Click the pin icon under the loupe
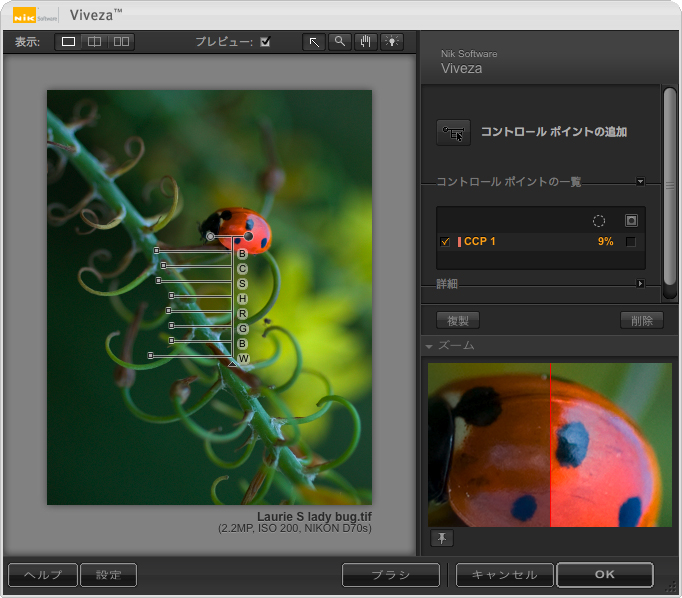This screenshot has height=598, width=682. [x=442, y=538]
